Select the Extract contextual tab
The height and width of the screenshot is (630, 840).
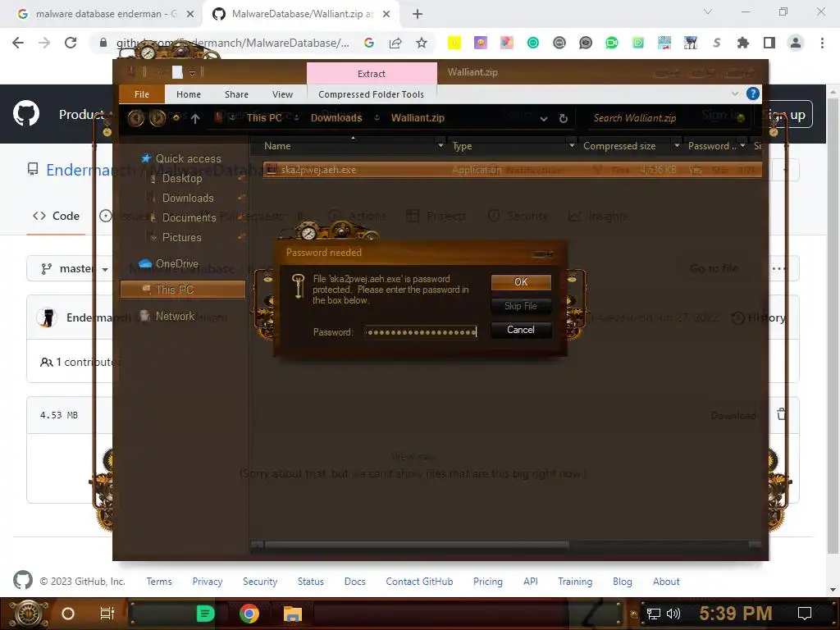point(372,73)
